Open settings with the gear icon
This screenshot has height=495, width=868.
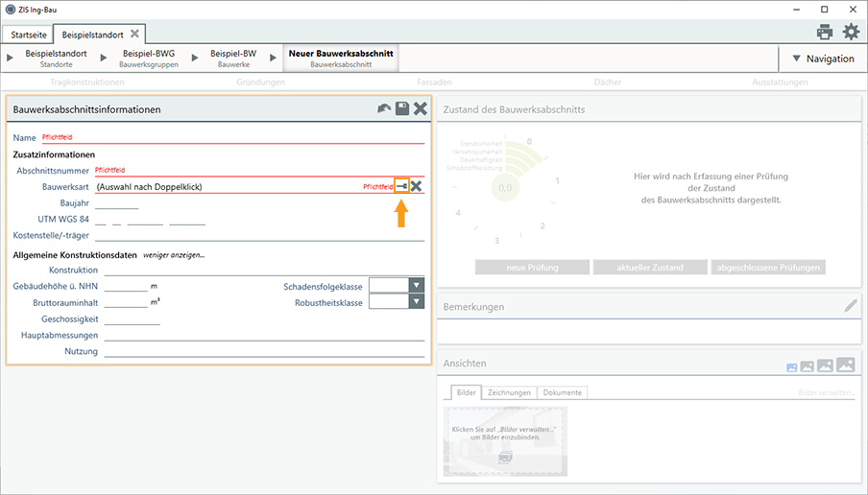(x=851, y=33)
